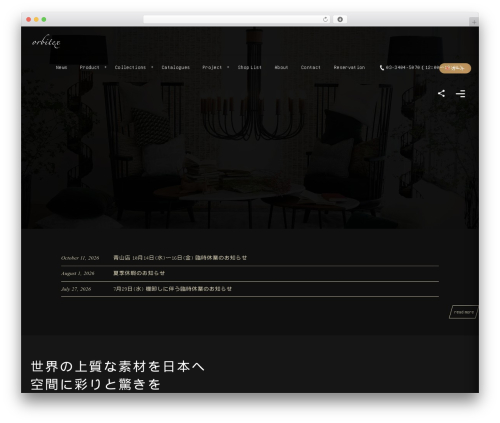Expand the Collections dropdown arrow

[152, 67]
